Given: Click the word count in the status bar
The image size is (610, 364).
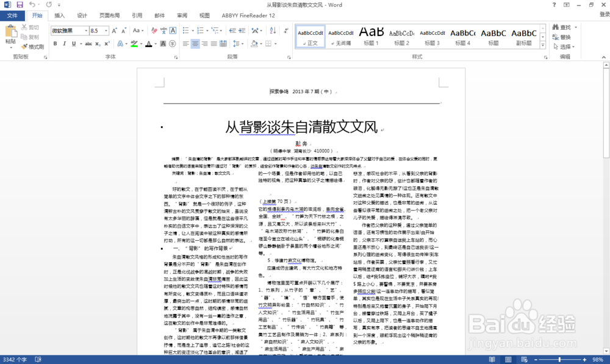Looking at the screenshot, I should click(15, 360).
